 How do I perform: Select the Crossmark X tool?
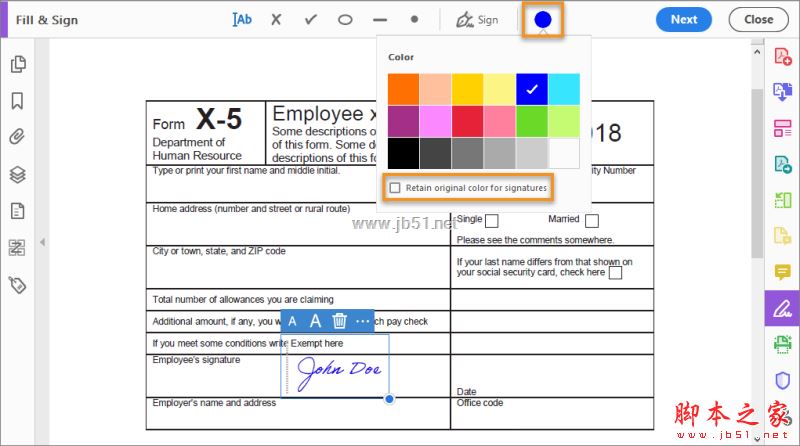pos(276,20)
